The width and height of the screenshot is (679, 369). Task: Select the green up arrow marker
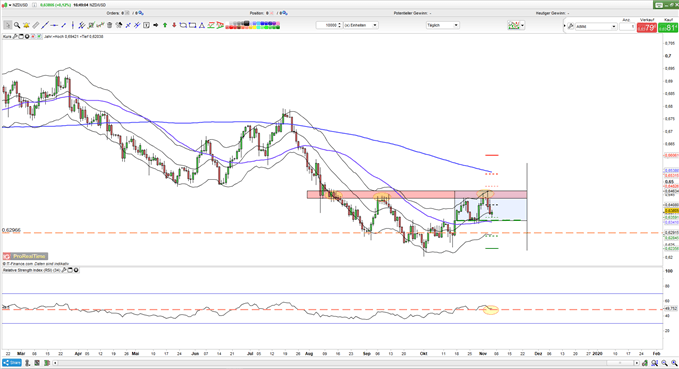pyautogui.click(x=165, y=25)
